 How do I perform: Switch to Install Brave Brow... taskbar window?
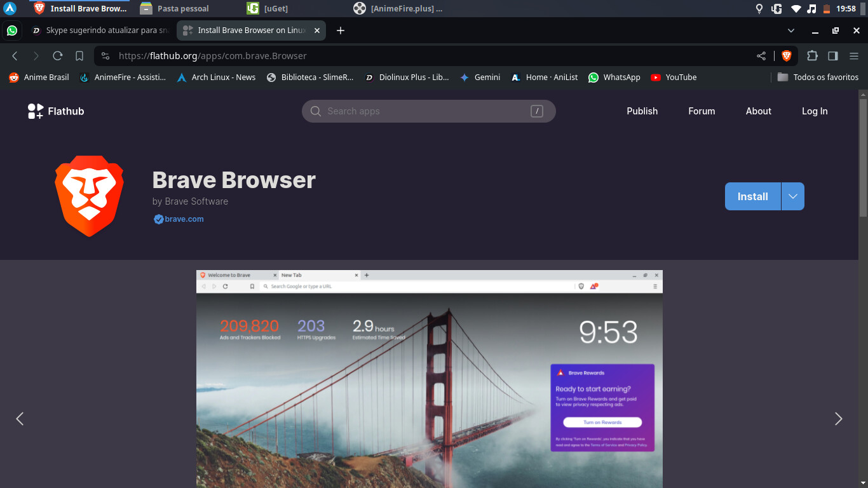point(81,8)
